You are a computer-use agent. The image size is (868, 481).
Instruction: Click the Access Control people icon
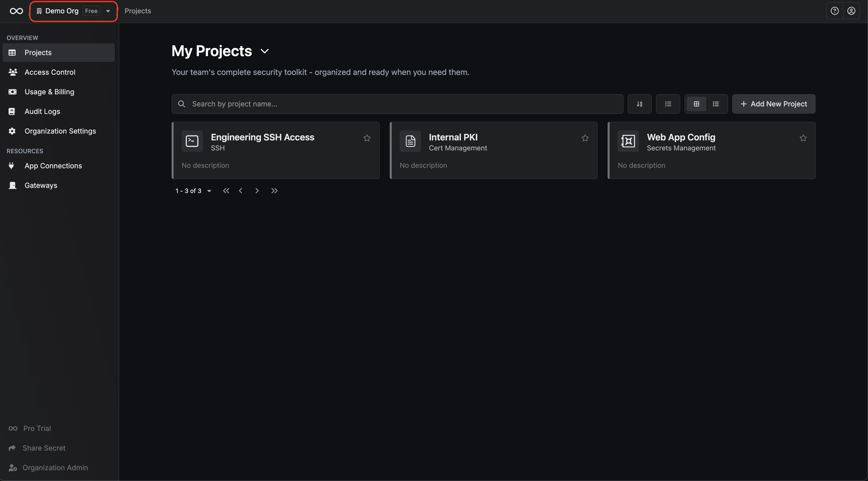(x=13, y=72)
